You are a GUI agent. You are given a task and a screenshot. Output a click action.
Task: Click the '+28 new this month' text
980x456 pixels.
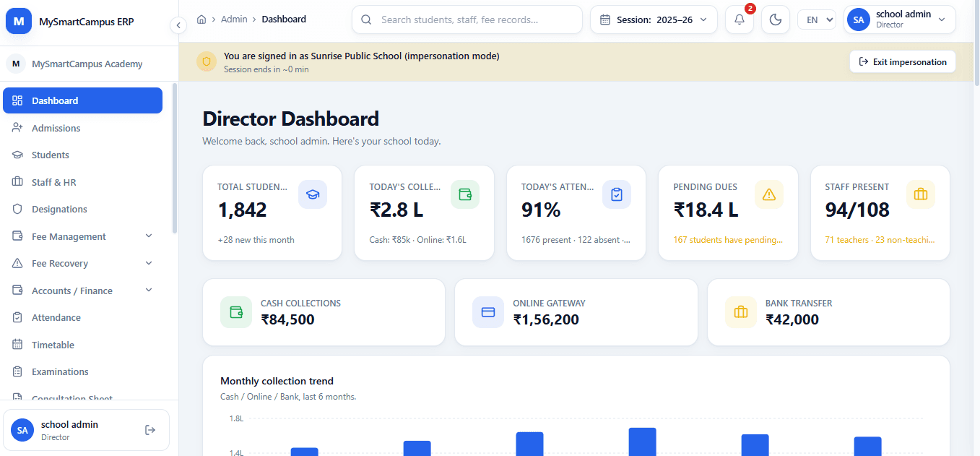[x=256, y=240]
